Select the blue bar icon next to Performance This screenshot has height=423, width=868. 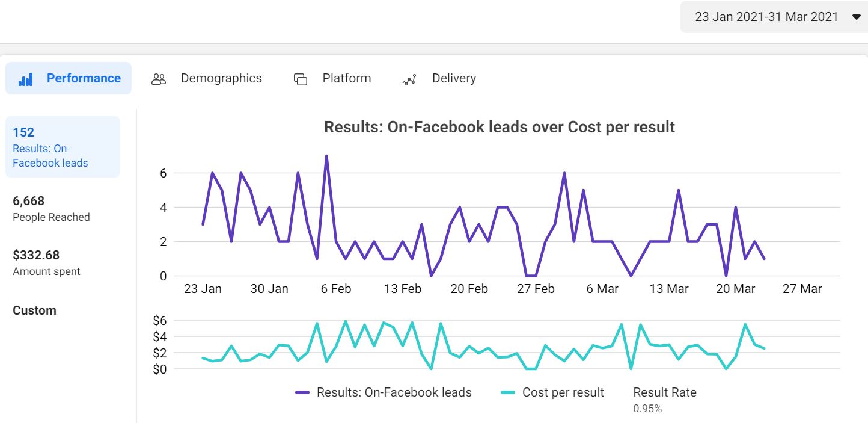click(25, 78)
